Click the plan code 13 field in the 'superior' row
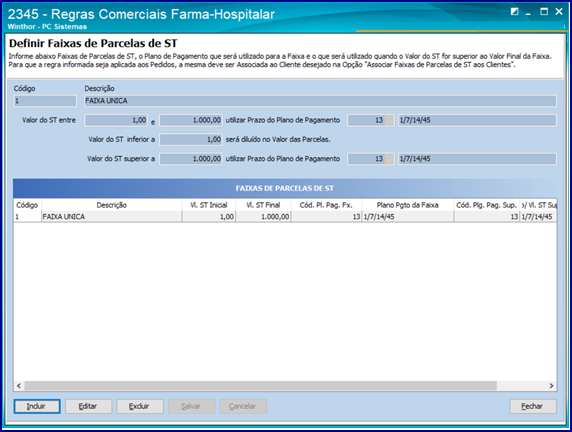This screenshot has width=572, height=432. coord(366,159)
